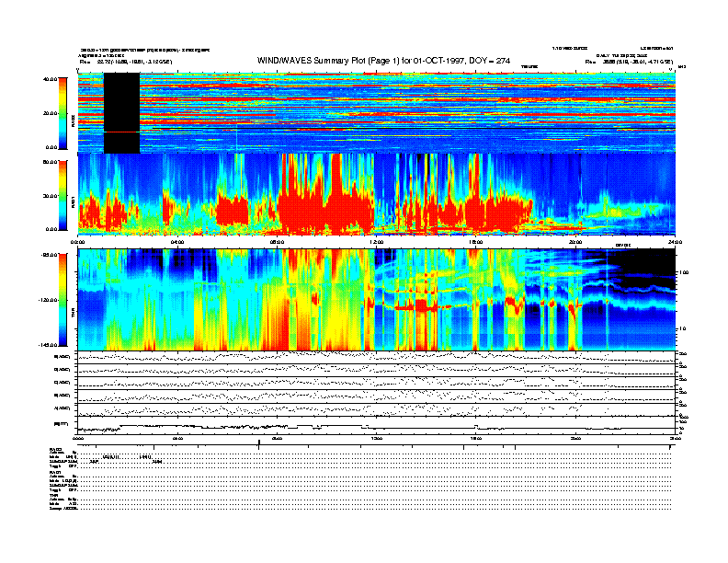This screenshot has height=563, width=728.
Task: Click the 10 frequency label beside lower spectrogram
Action: (682, 329)
